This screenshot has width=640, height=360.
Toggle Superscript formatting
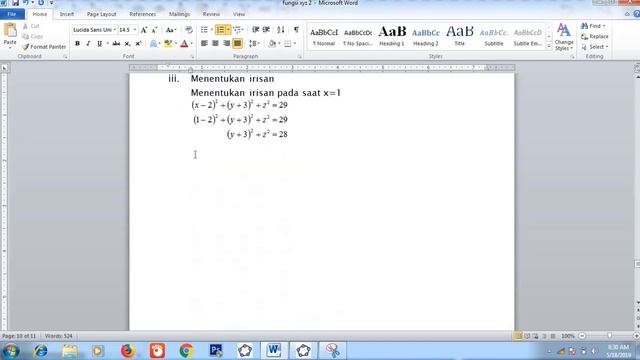pyautogui.click(x=138, y=43)
